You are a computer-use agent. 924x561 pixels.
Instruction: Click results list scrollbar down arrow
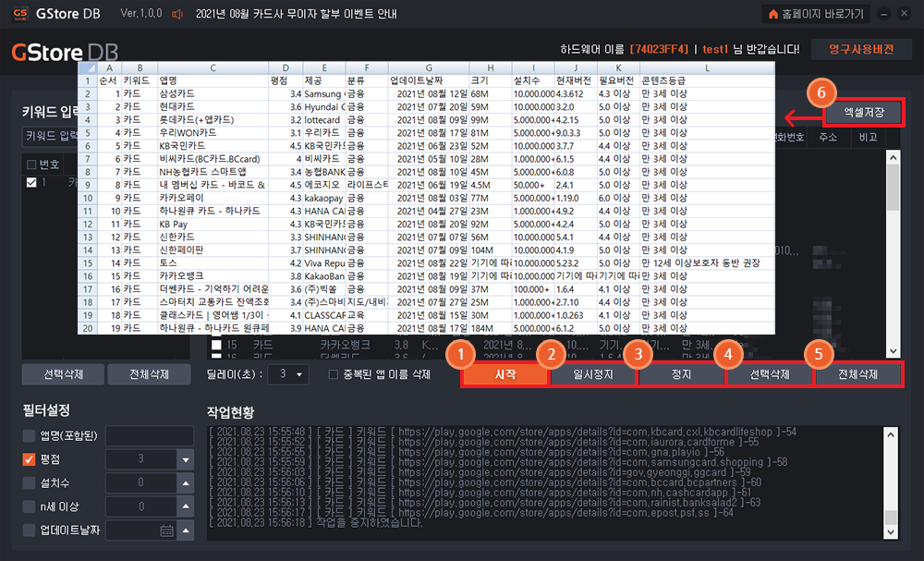[x=893, y=350]
